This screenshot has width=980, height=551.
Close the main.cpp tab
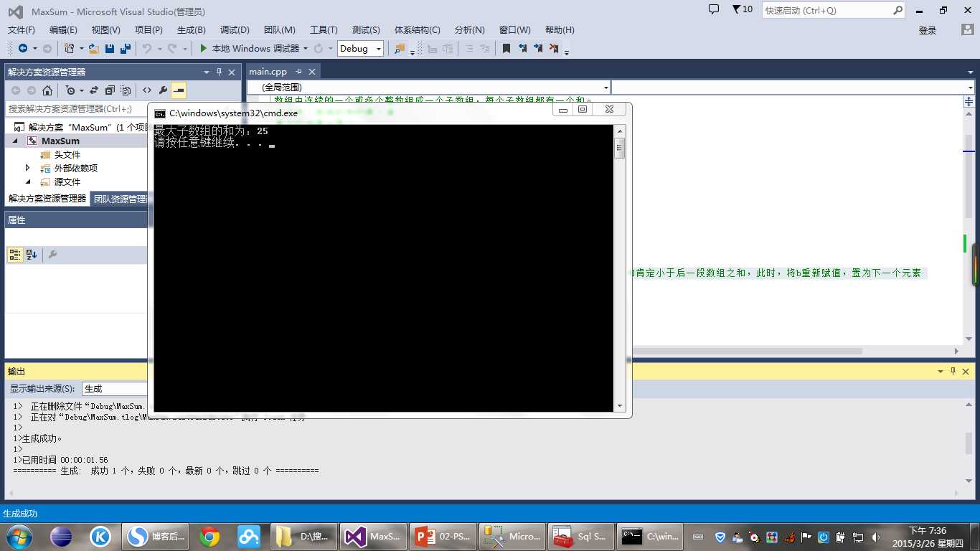click(x=312, y=72)
